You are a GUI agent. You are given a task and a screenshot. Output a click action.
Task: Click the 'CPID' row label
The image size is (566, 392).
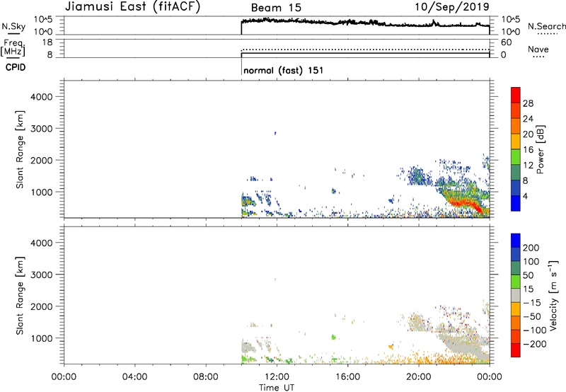click(x=16, y=67)
